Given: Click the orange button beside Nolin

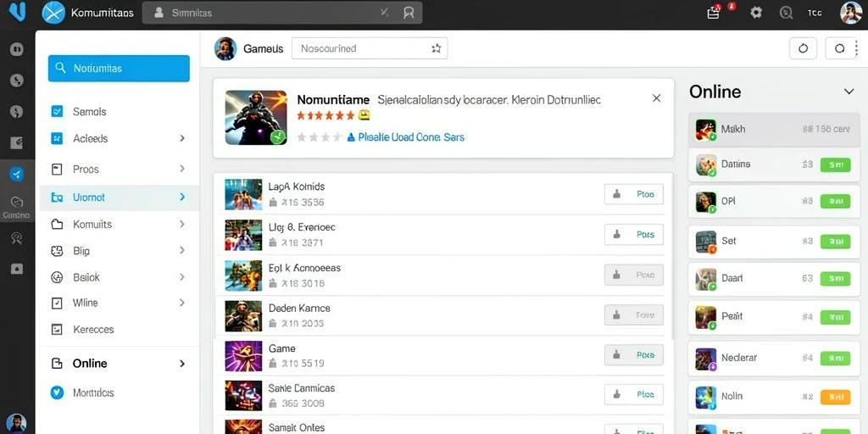Looking at the screenshot, I should point(835,397).
